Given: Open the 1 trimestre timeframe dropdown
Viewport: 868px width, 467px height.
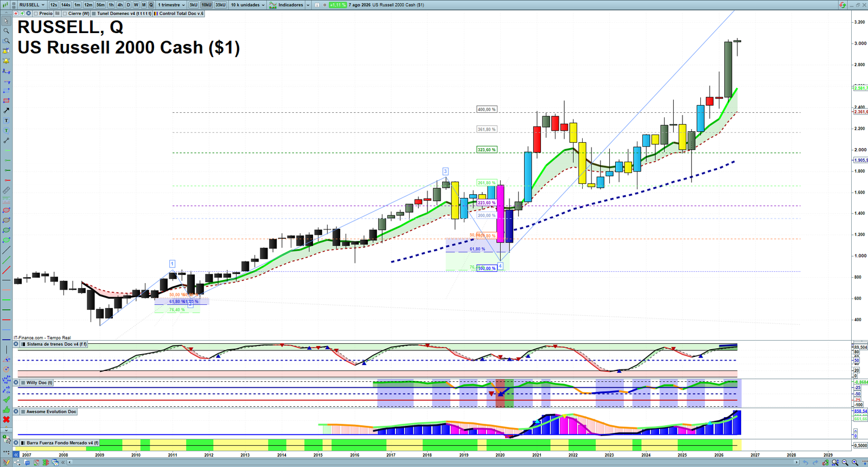Looking at the screenshot, I should 171,5.
